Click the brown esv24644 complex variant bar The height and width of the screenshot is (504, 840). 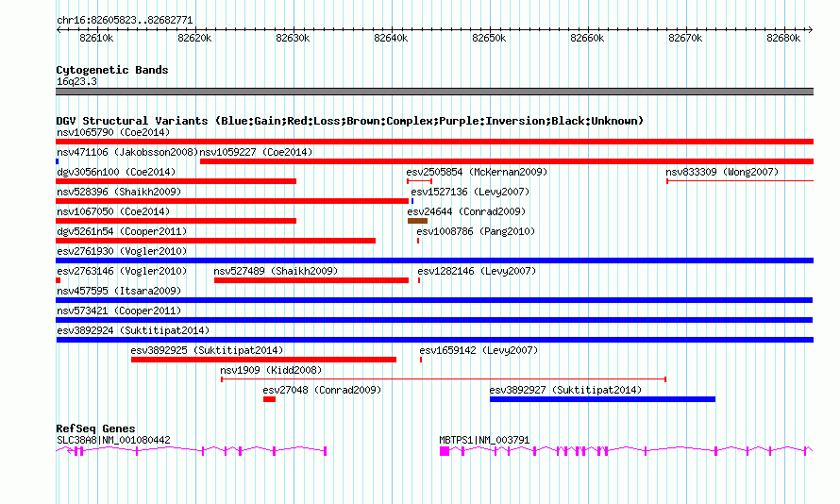[x=417, y=221]
